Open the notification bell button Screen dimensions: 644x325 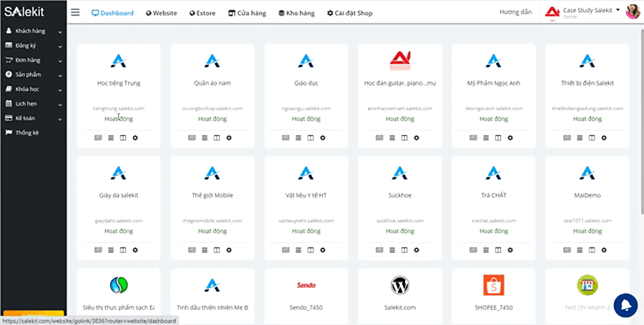[625, 305]
